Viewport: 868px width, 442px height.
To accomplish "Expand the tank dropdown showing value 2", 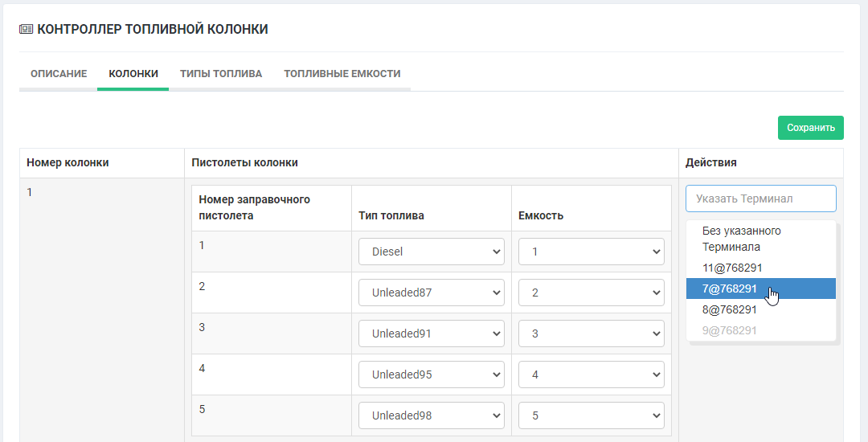I will pyautogui.click(x=592, y=293).
